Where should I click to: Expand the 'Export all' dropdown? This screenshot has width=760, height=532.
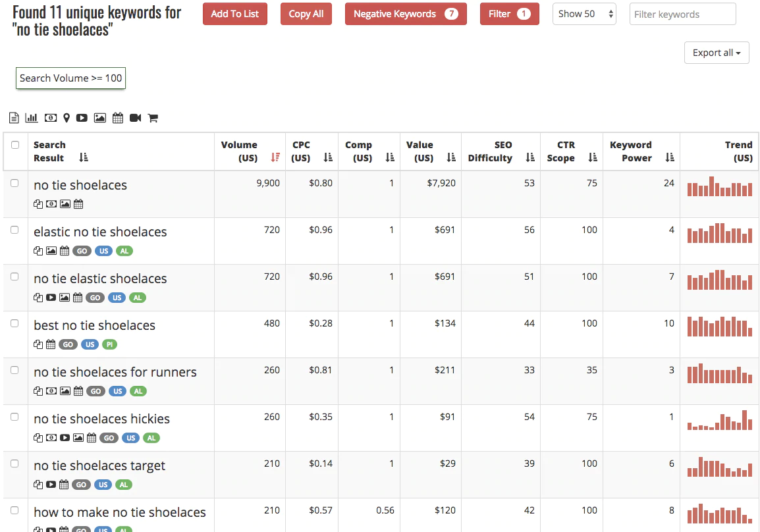click(x=717, y=53)
